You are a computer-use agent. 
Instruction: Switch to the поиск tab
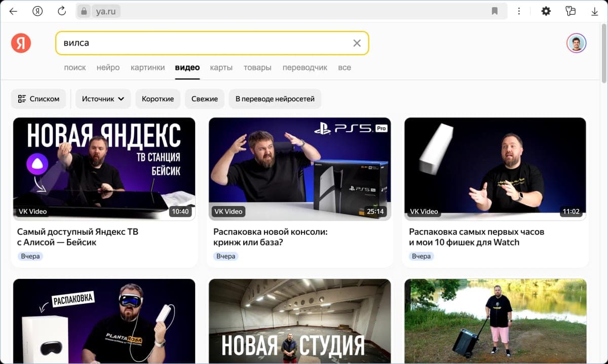point(75,67)
